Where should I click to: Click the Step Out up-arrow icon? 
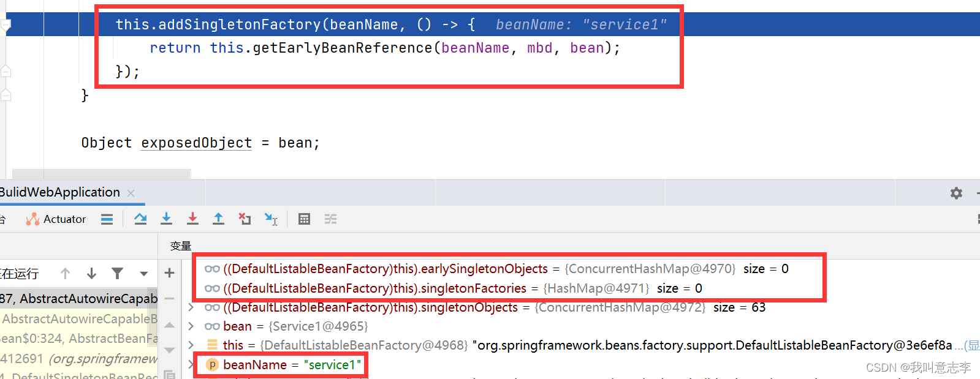tap(218, 219)
